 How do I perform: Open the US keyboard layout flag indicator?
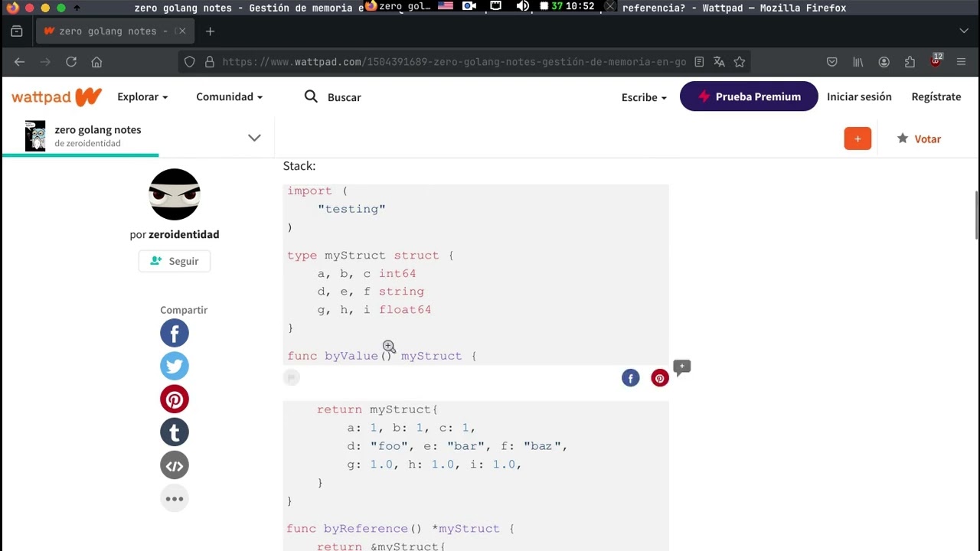pos(445,6)
